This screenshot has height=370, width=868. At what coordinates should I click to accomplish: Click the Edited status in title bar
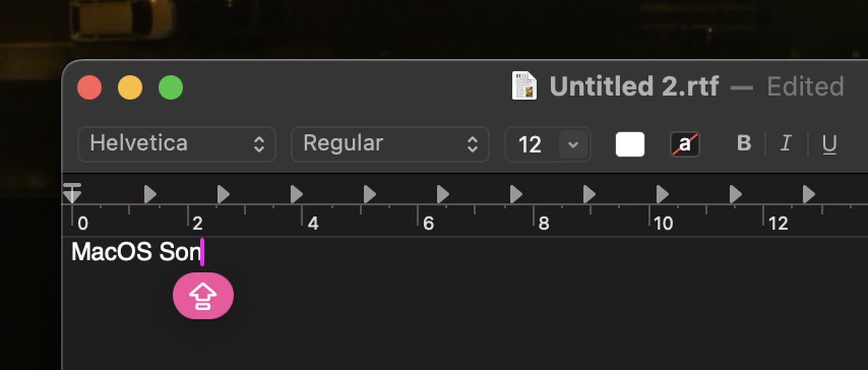click(805, 86)
